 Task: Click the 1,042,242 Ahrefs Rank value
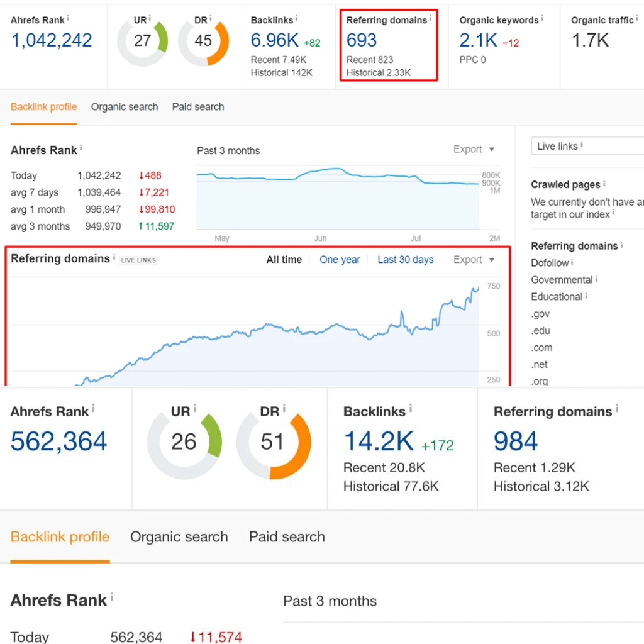click(52, 40)
